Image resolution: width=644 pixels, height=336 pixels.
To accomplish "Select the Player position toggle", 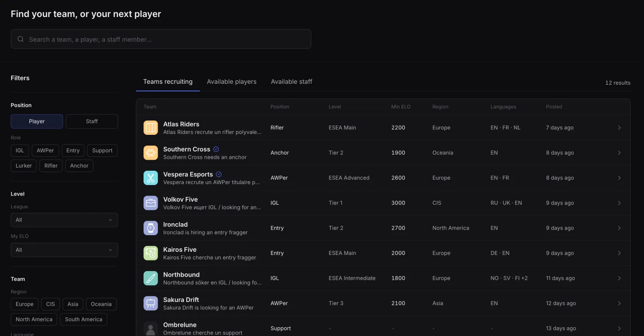I will point(37,122).
